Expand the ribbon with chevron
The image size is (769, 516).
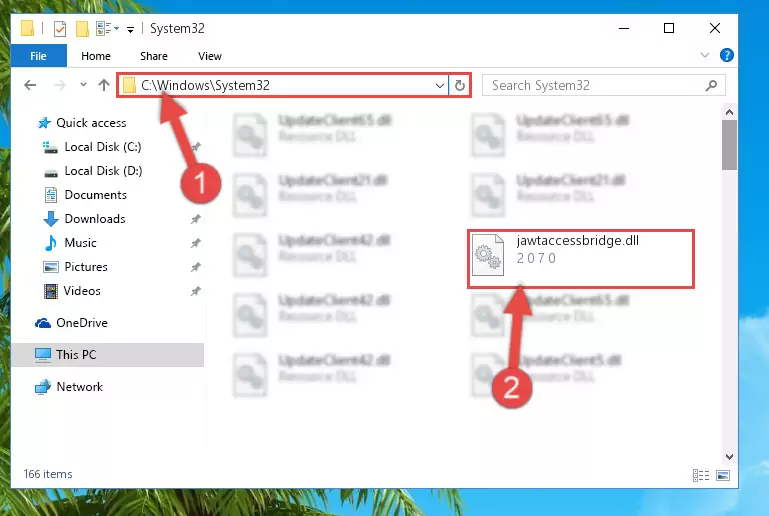[x=705, y=55]
